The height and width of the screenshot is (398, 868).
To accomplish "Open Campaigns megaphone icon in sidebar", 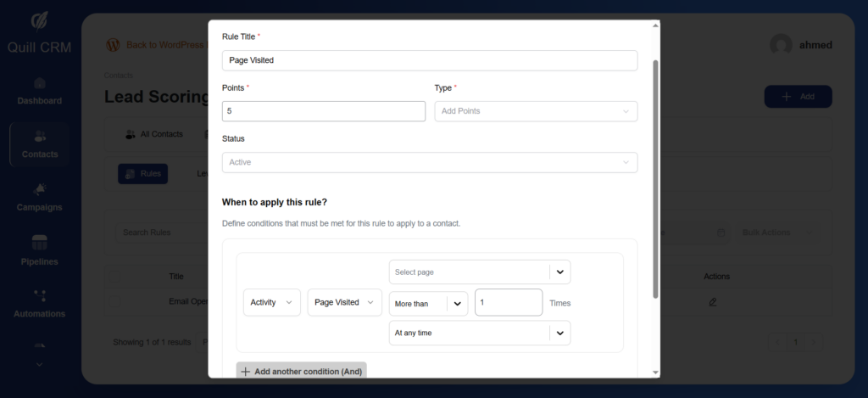I will tap(40, 189).
